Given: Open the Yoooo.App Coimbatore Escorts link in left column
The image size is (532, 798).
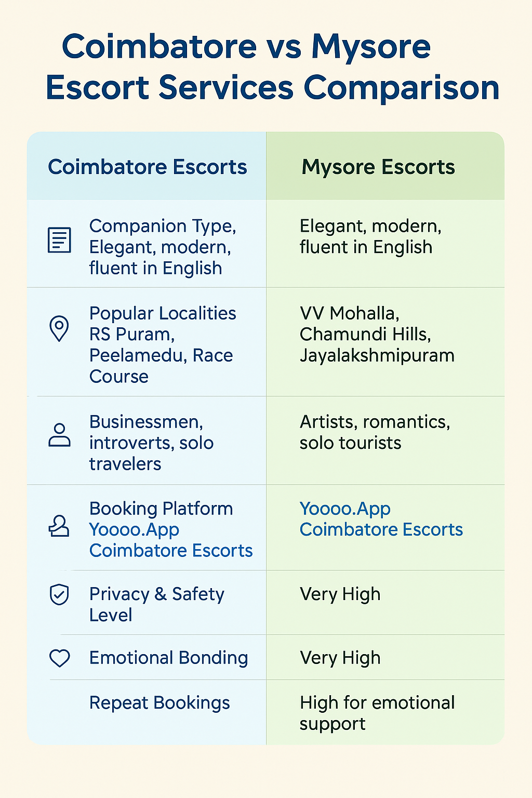Looking at the screenshot, I should click(x=171, y=540).
